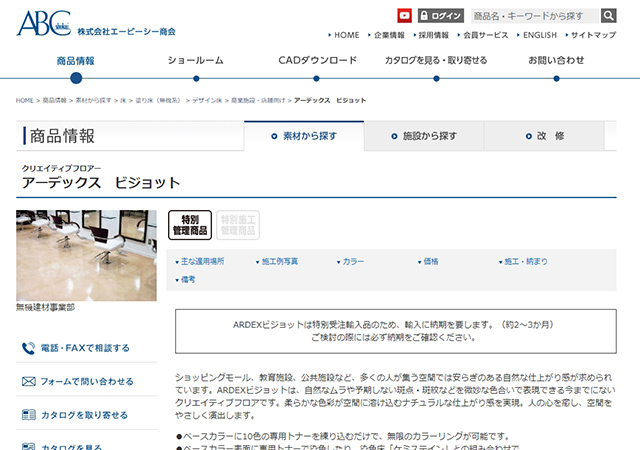Screen dimensions: 640x450
Task: Jump to the カラー section
Action: point(353,261)
